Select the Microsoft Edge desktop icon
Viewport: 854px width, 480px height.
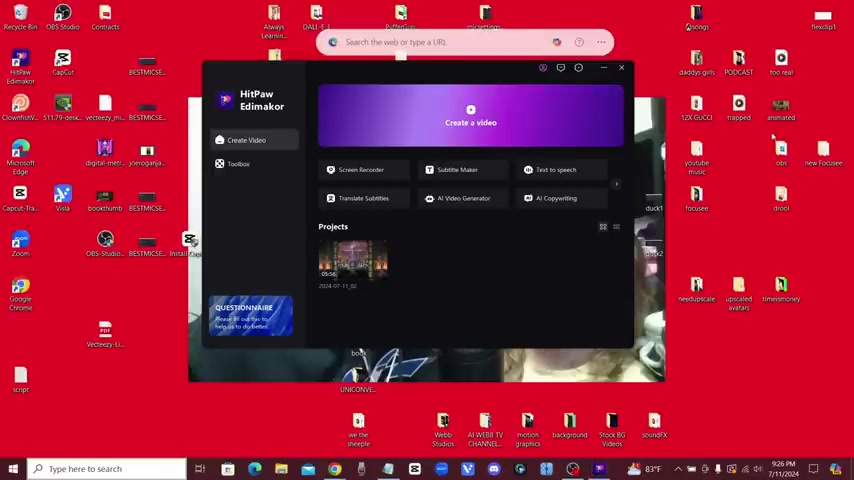point(21,157)
